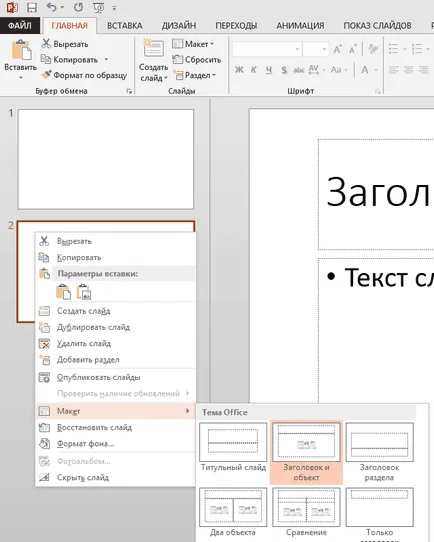Click the Reset slide icon (Сбросить)
Image resolution: width=434 pixels, height=542 pixels.
pos(178,59)
